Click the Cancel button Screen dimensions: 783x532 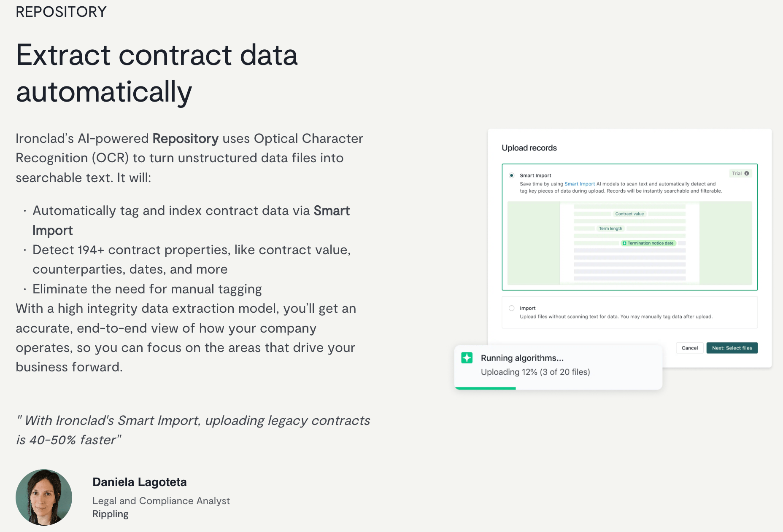(689, 348)
